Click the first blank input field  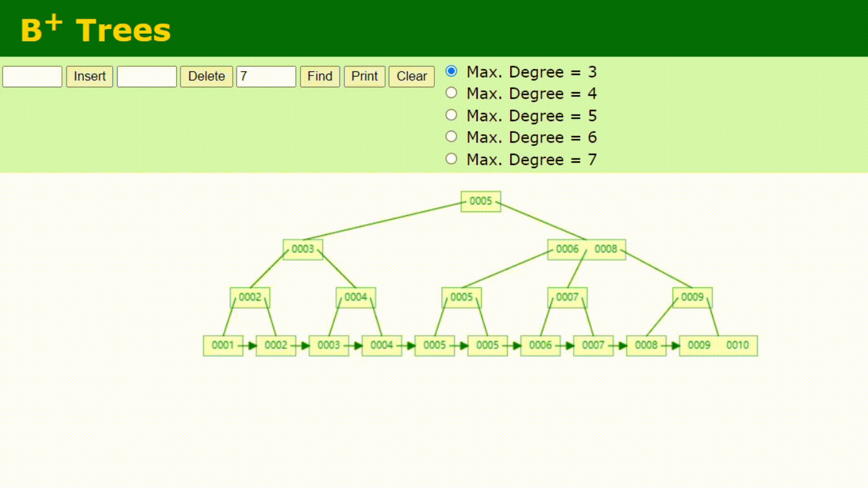[x=33, y=76]
